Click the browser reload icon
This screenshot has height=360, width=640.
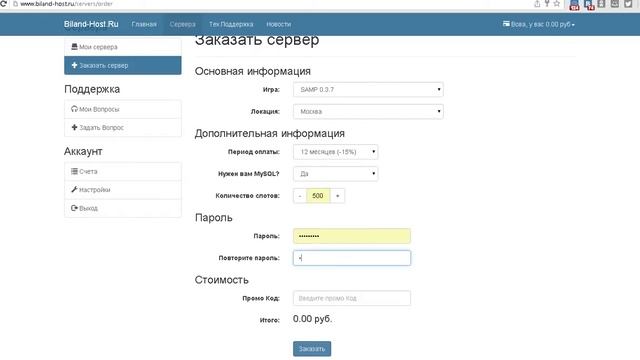[x=3, y=3]
